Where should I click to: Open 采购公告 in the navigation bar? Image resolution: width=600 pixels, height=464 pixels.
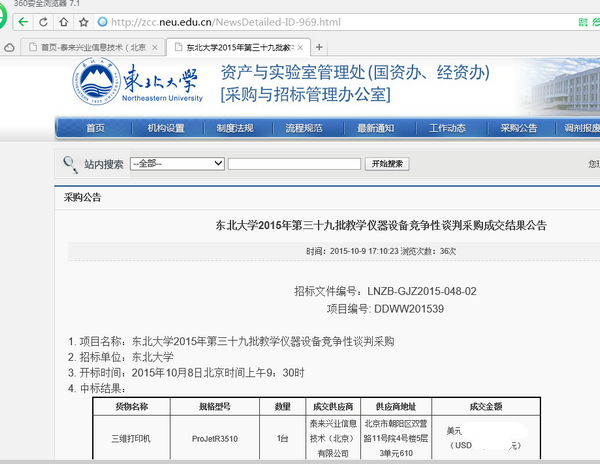click(x=519, y=128)
